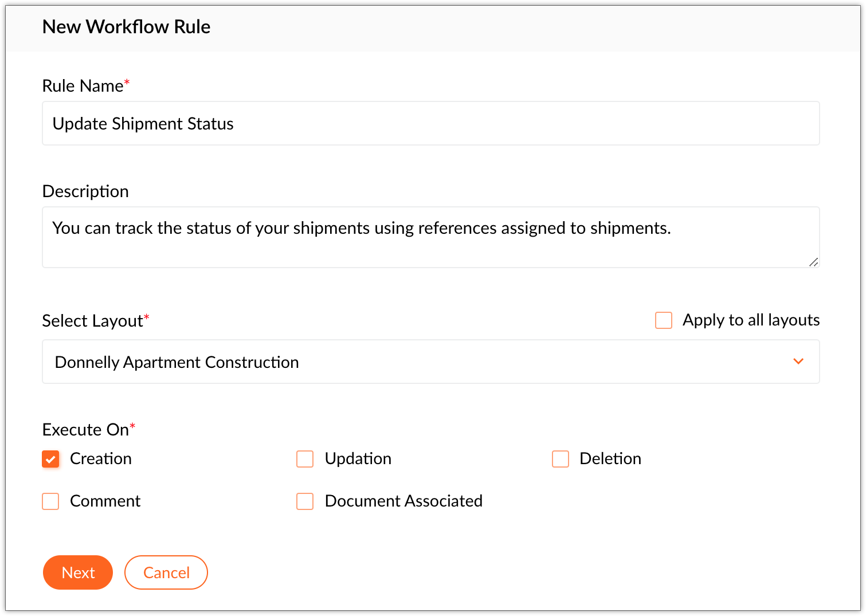
Task: Enable the Apply to all layouts checkbox
Action: tap(663, 320)
